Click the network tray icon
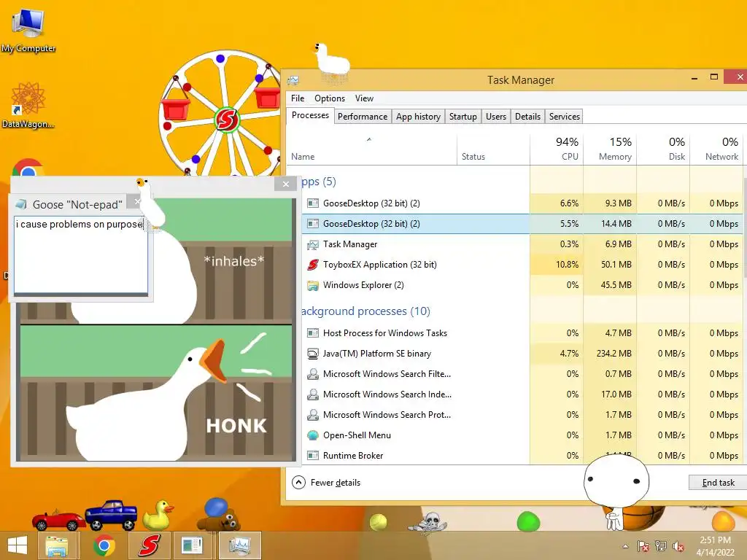Viewport: 747px width, 560px height. (x=661, y=546)
